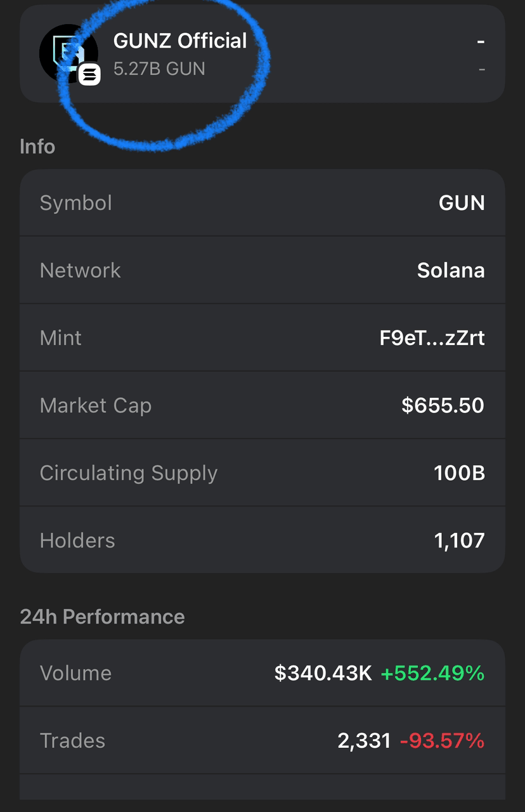525x812 pixels.
Task: Click the 2,331 trades count
Action: click(364, 740)
